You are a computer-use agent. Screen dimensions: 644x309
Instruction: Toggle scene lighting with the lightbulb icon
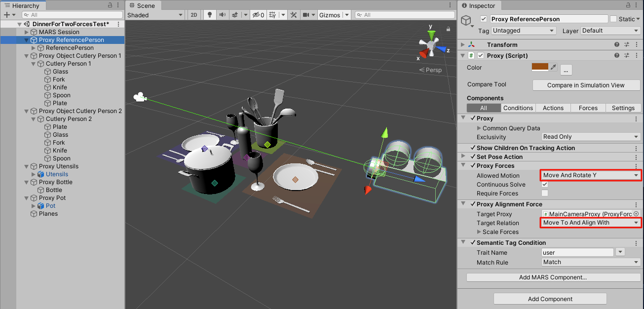pyautogui.click(x=209, y=15)
